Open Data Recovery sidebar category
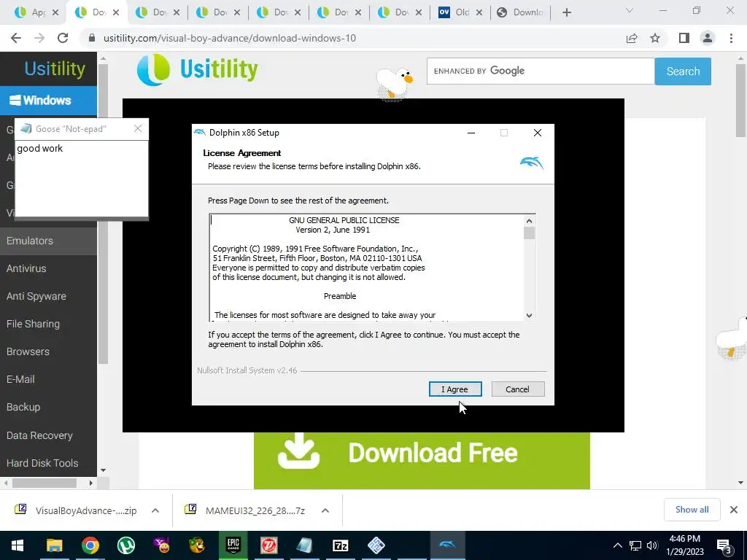Viewport: 747px width, 560px height. [x=48, y=435]
